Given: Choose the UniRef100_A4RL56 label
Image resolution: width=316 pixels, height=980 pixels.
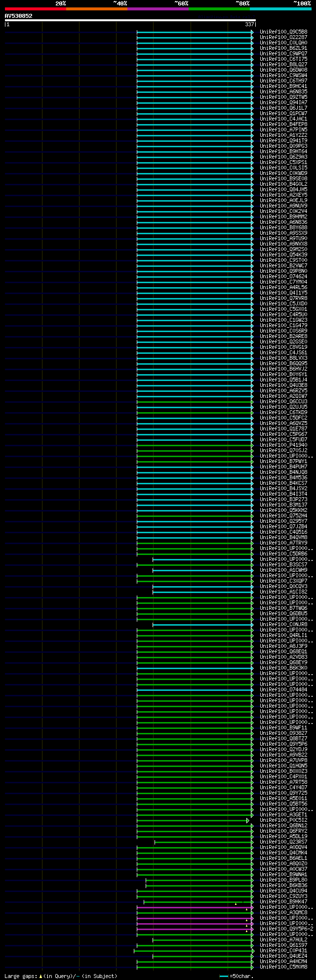Looking at the screenshot, I should click(x=283, y=287).
